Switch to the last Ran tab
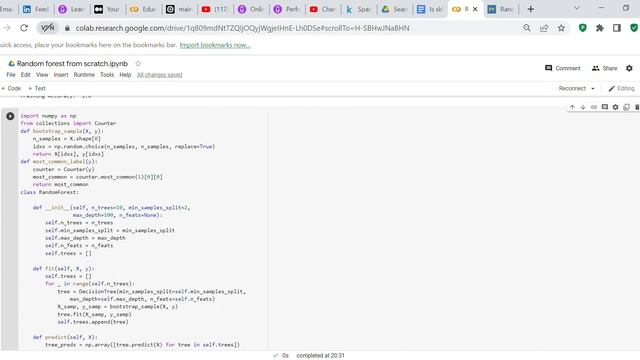 coord(501,9)
